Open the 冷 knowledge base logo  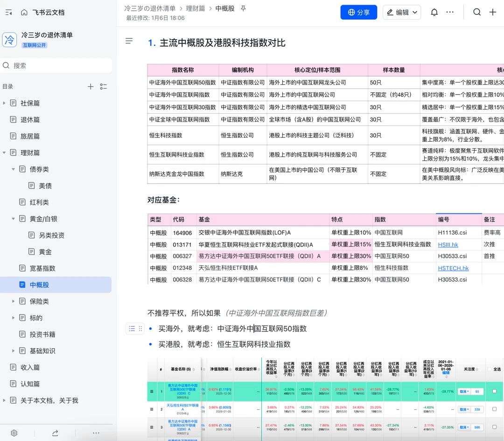9,40
